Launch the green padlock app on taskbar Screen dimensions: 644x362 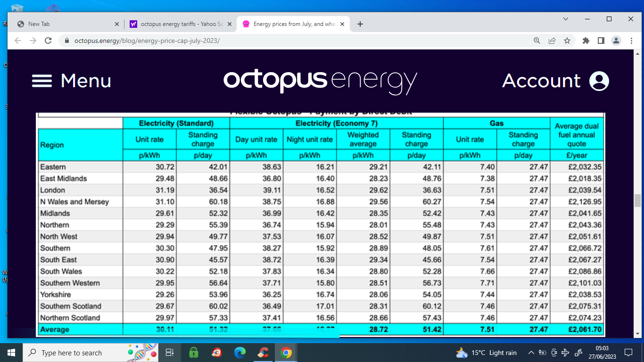click(193, 353)
